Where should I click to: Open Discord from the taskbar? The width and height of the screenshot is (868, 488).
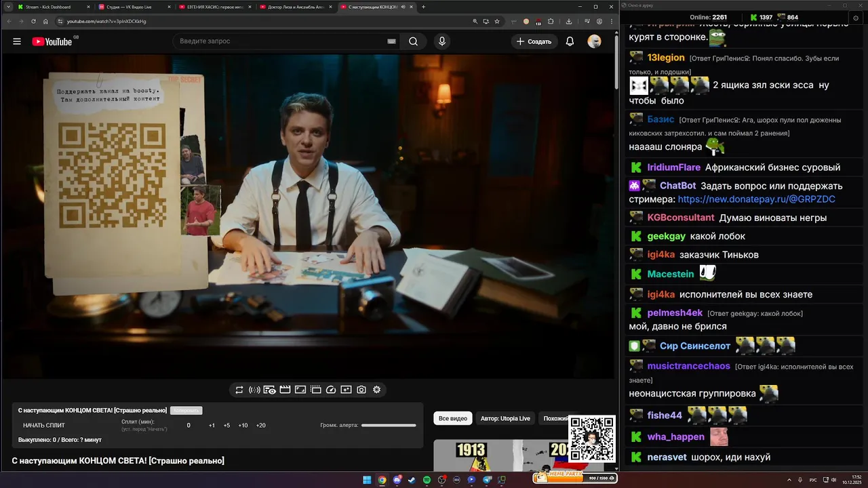click(x=397, y=480)
